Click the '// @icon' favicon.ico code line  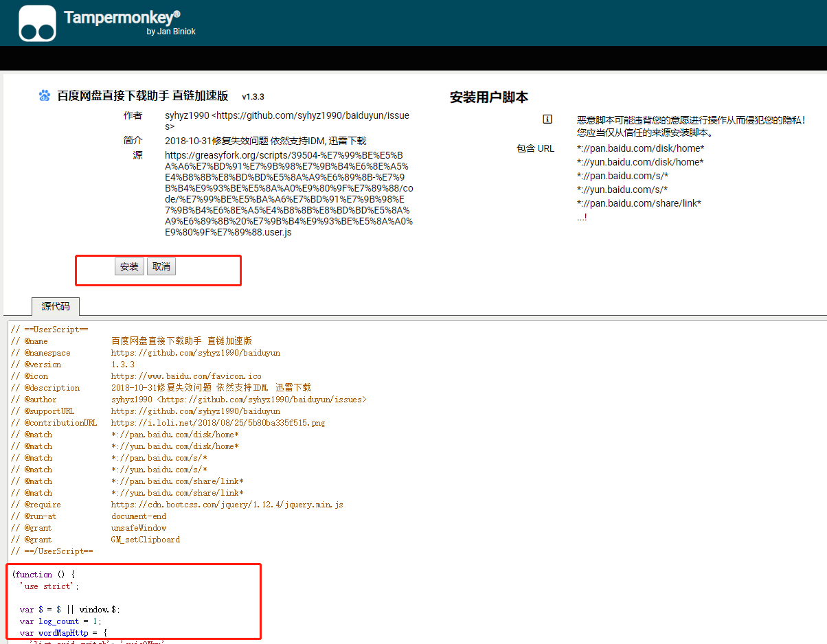[x=136, y=376]
